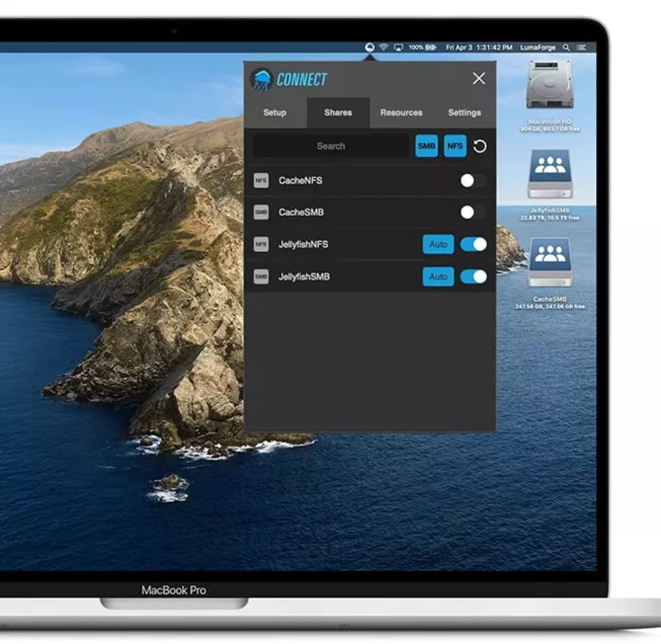
Task: Open the Resources tab
Action: coord(401,113)
